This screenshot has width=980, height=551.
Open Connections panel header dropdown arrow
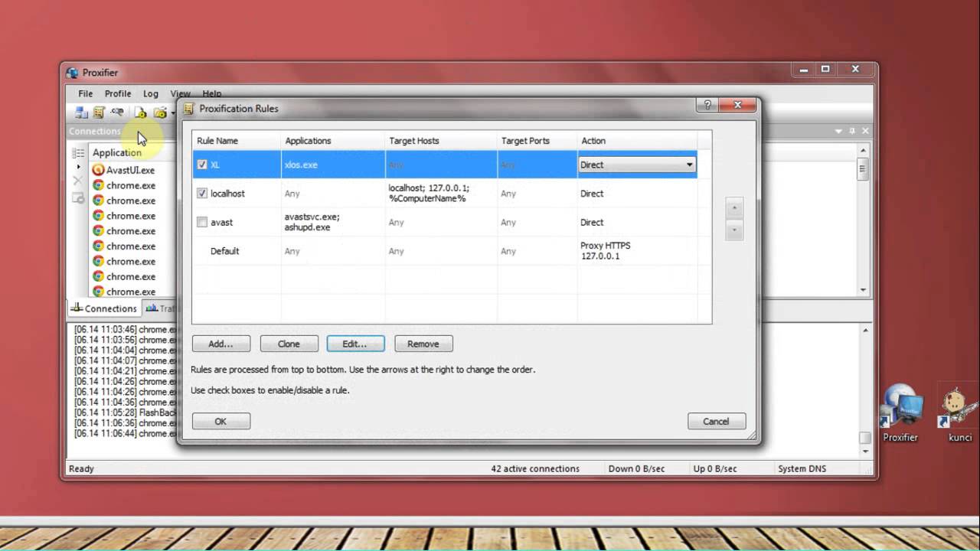coord(839,131)
